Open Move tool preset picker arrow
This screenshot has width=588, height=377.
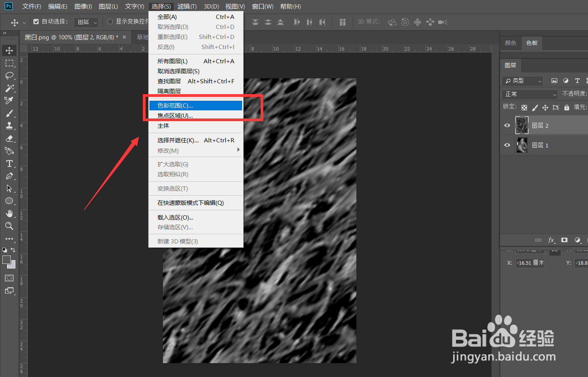pos(24,22)
